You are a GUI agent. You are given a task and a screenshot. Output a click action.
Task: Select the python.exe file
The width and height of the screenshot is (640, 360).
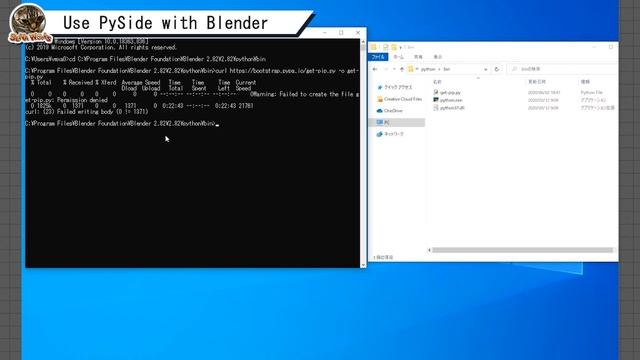click(x=451, y=100)
